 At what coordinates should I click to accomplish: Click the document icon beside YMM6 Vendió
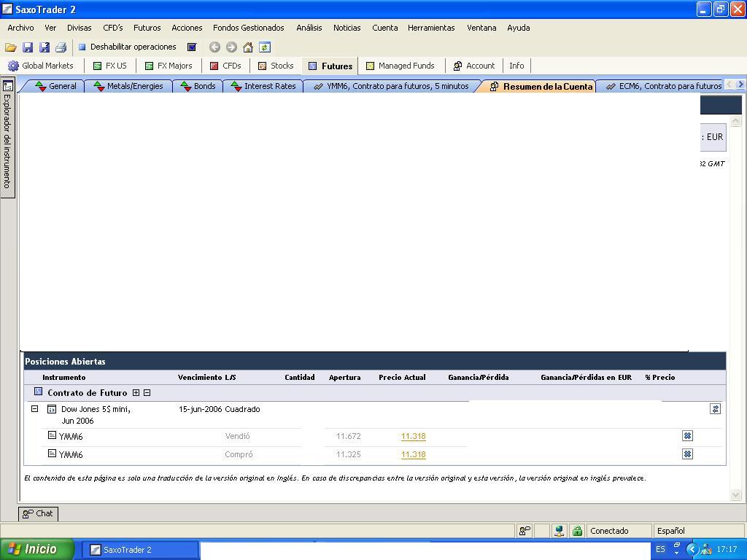coord(52,435)
